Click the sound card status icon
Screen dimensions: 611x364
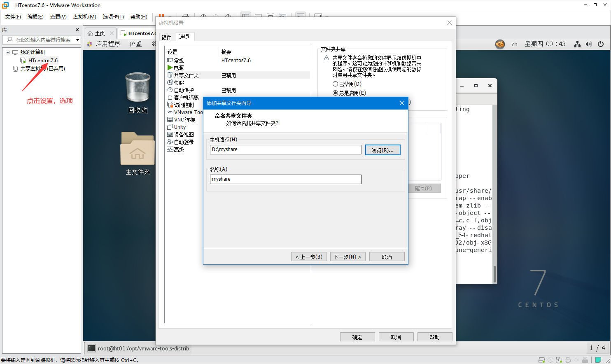pos(576,360)
